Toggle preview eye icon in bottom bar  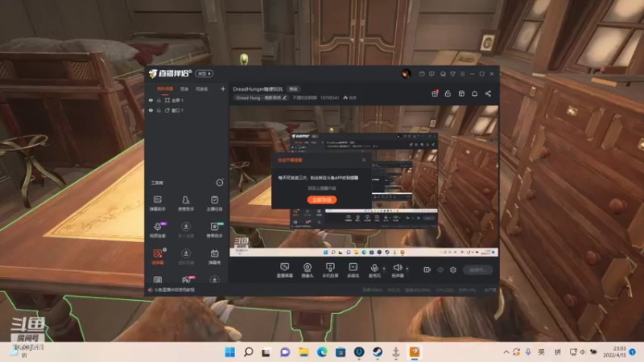coord(440,269)
